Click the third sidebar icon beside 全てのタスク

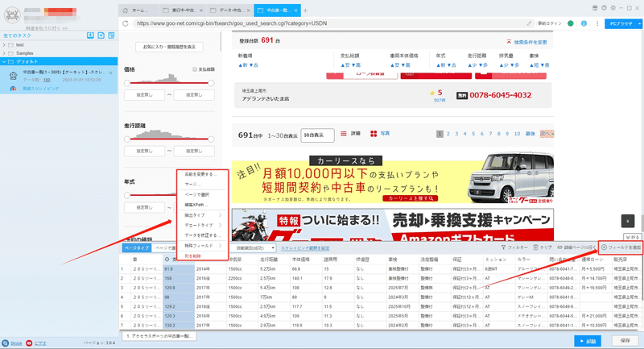(111, 35)
